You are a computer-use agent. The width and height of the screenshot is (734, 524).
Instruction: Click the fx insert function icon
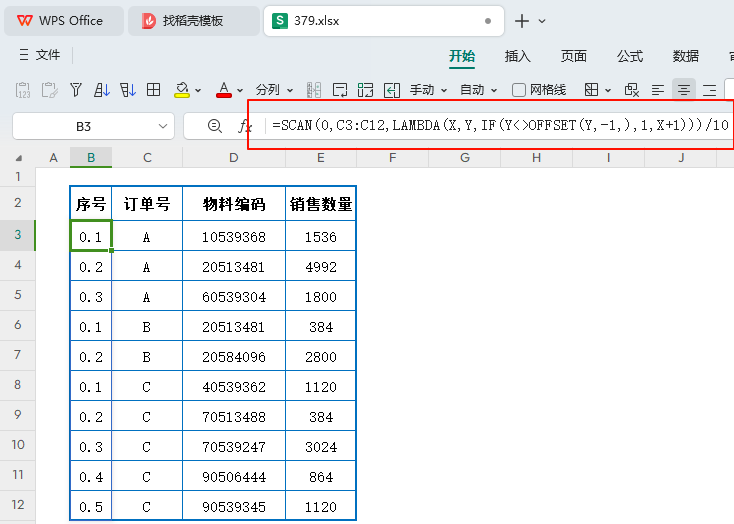point(244,126)
